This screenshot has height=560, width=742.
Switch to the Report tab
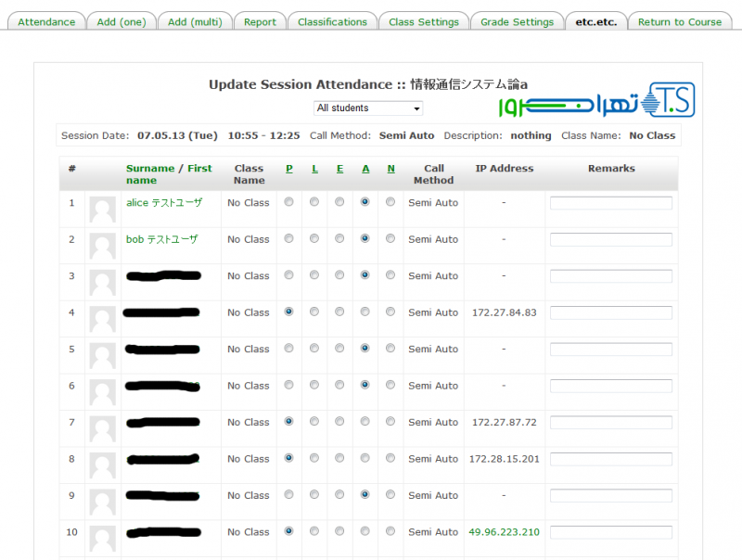tap(260, 22)
